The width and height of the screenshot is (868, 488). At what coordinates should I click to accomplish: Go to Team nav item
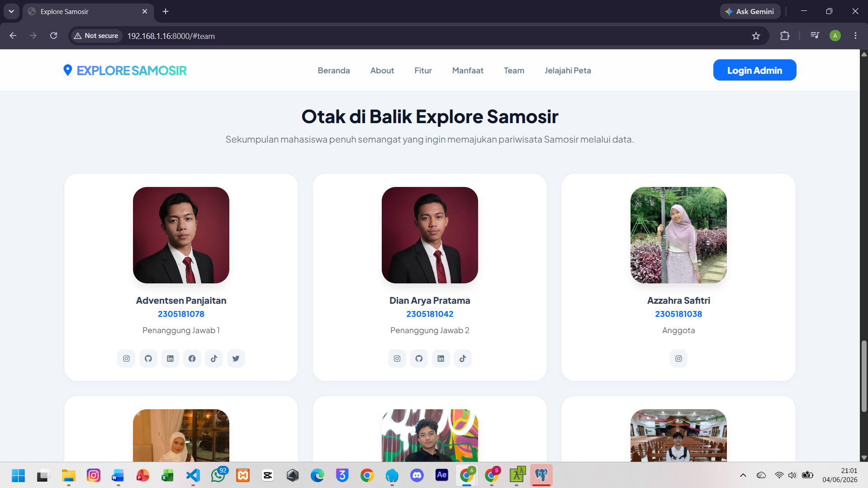514,71
